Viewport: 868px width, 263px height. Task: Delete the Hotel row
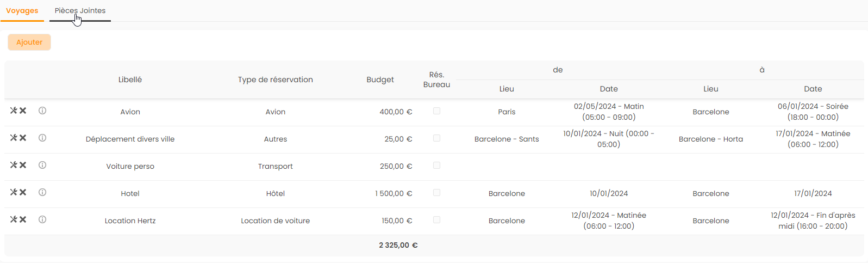point(23,192)
